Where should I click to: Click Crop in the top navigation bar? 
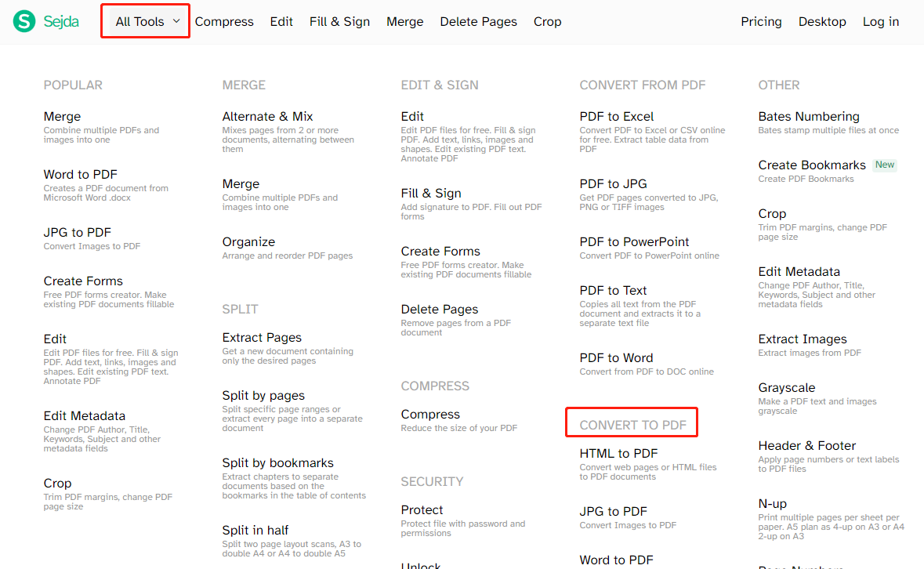point(548,22)
